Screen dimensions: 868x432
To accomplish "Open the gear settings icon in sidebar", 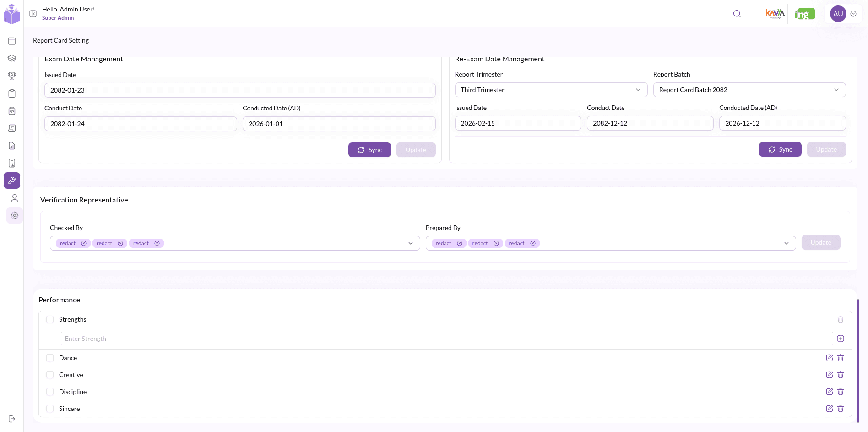I will pos(15,215).
